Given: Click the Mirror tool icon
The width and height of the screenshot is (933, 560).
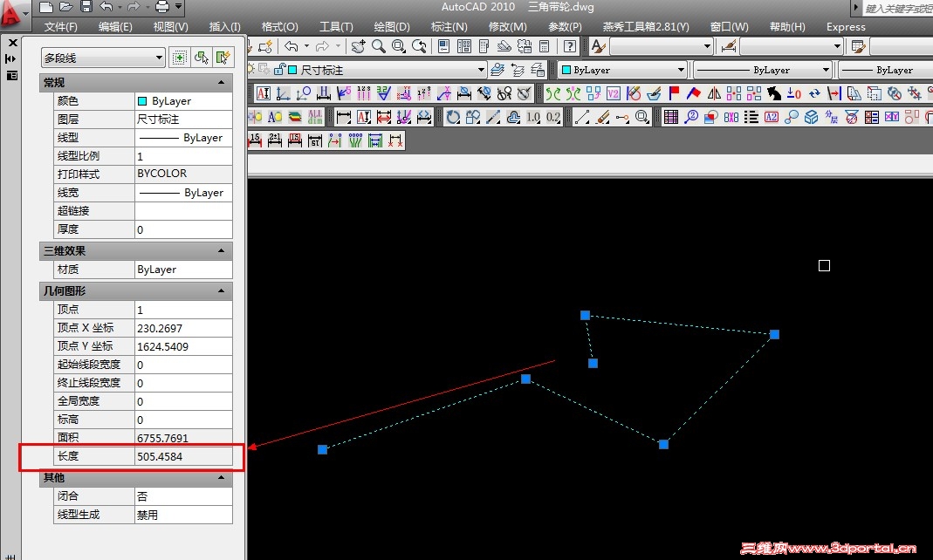Looking at the screenshot, I should pos(714,93).
